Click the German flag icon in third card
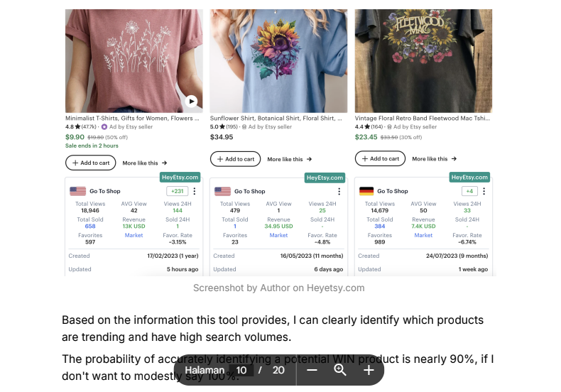561x392 pixels. (366, 191)
